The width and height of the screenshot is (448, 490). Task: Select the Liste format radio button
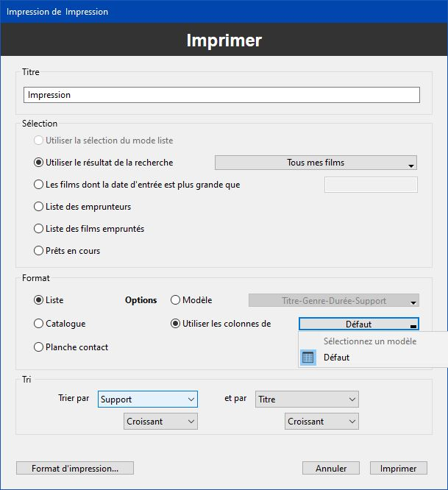[39, 300]
